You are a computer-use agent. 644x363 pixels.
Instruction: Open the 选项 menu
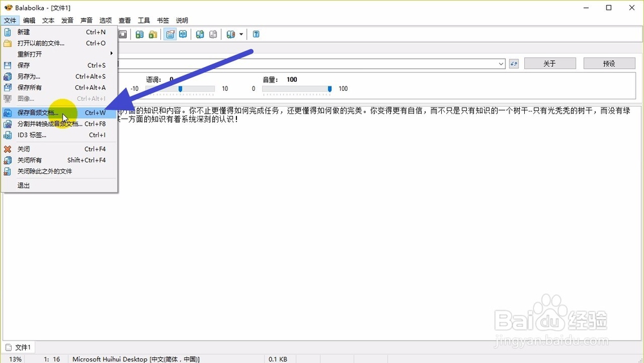[106, 20]
